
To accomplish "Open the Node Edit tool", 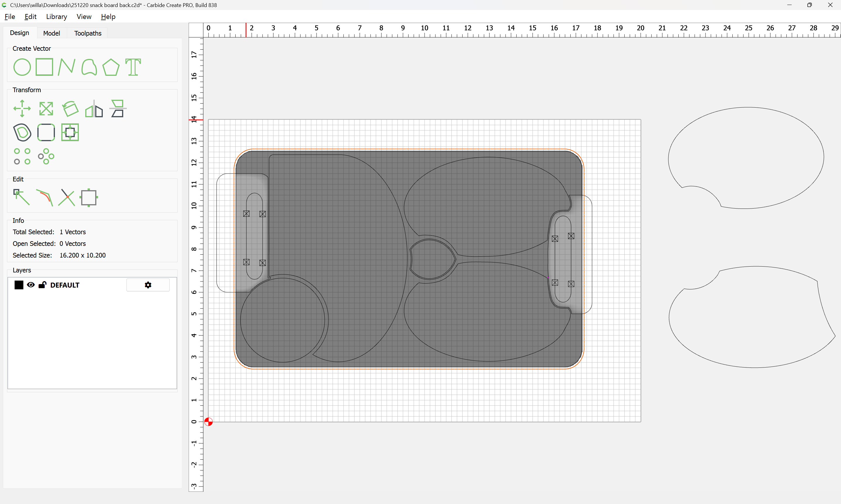I will click(21, 197).
